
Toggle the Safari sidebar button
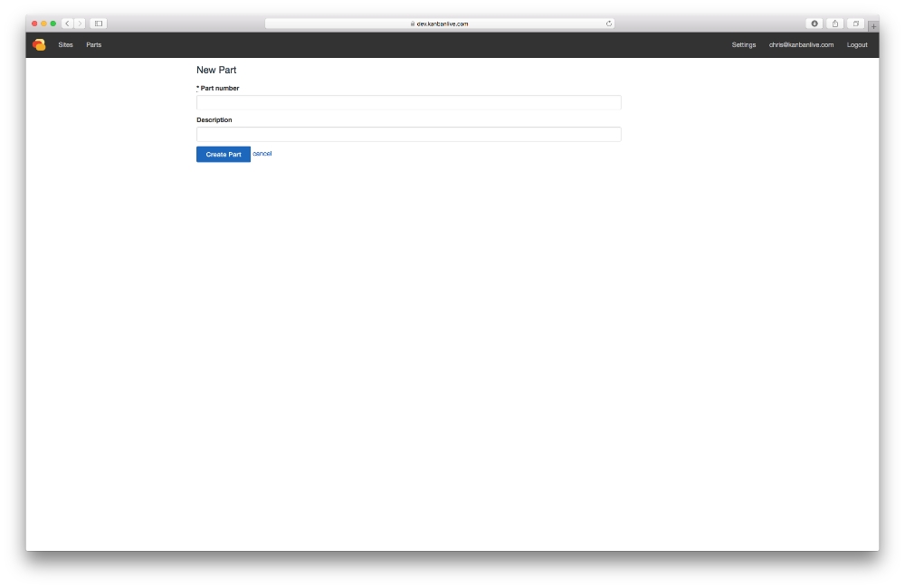tap(99, 24)
